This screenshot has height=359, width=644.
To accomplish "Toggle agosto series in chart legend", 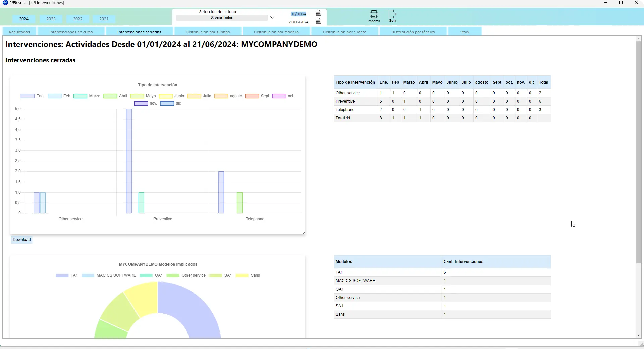I will [228, 96].
